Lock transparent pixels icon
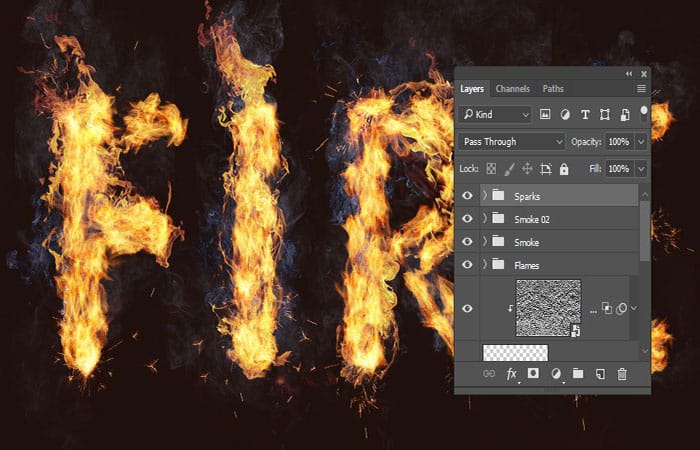The image size is (700, 450). [x=491, y=169]
